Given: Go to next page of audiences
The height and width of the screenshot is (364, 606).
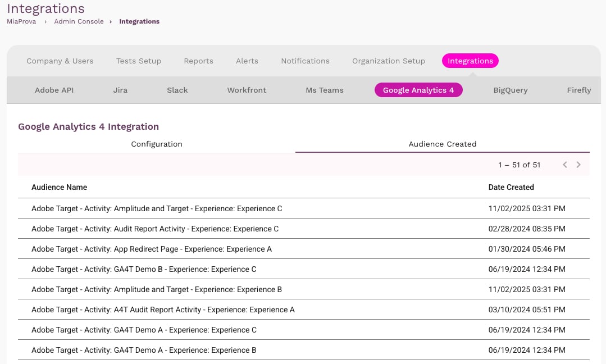Looking at the screenshot, I should click(578, 165).
